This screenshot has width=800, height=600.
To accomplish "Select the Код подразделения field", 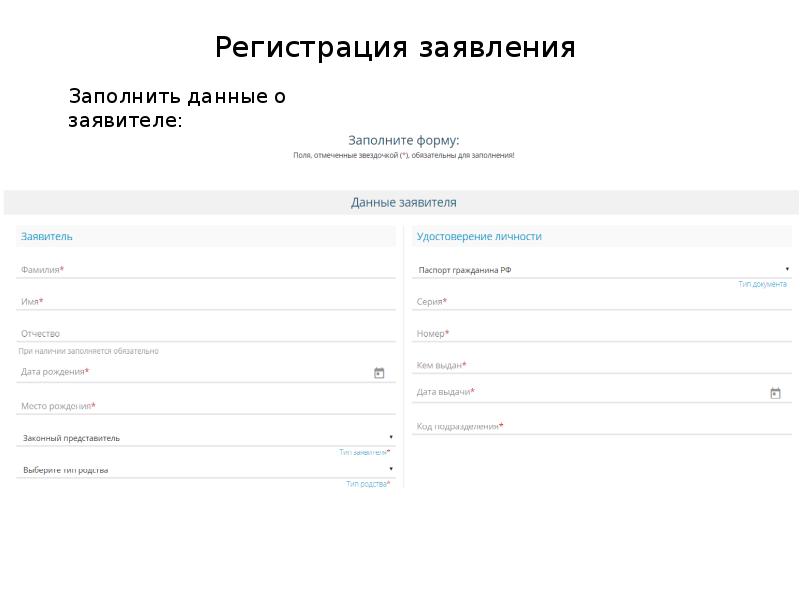I will 600,426.
